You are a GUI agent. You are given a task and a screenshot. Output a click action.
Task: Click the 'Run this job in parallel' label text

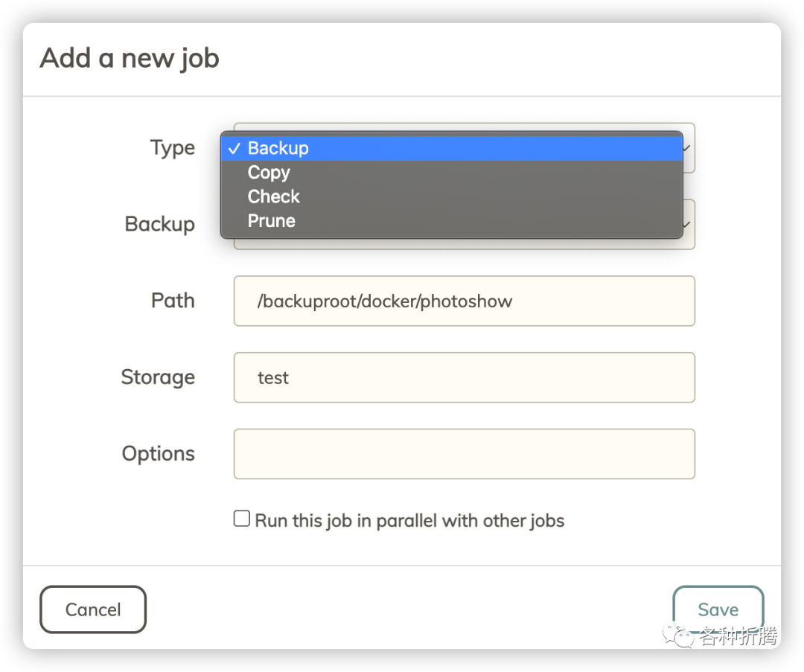pos(409,520)
